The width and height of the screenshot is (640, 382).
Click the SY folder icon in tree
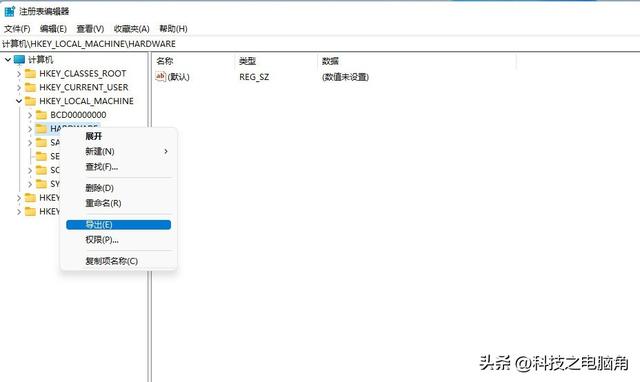point(42,184)
